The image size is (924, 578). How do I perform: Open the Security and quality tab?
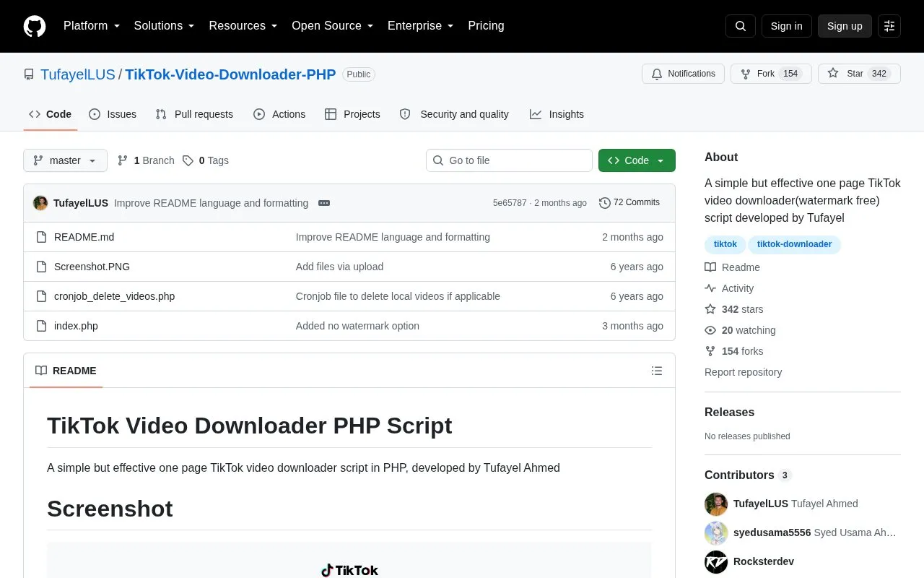click(454, 114)
